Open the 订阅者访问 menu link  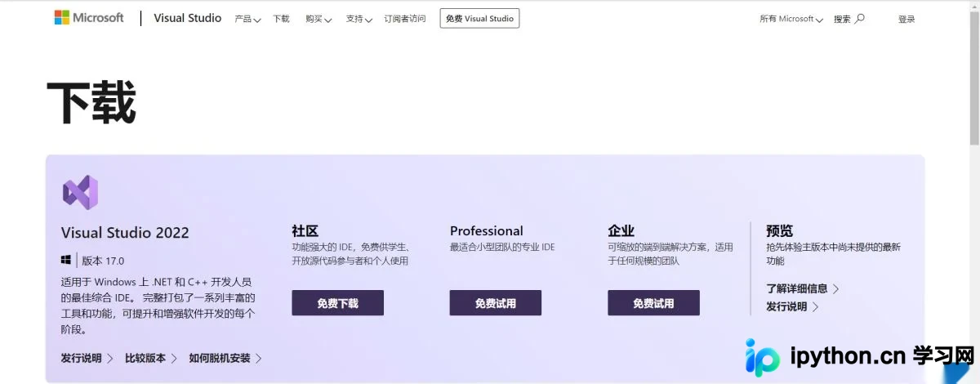tap(405, 19)
